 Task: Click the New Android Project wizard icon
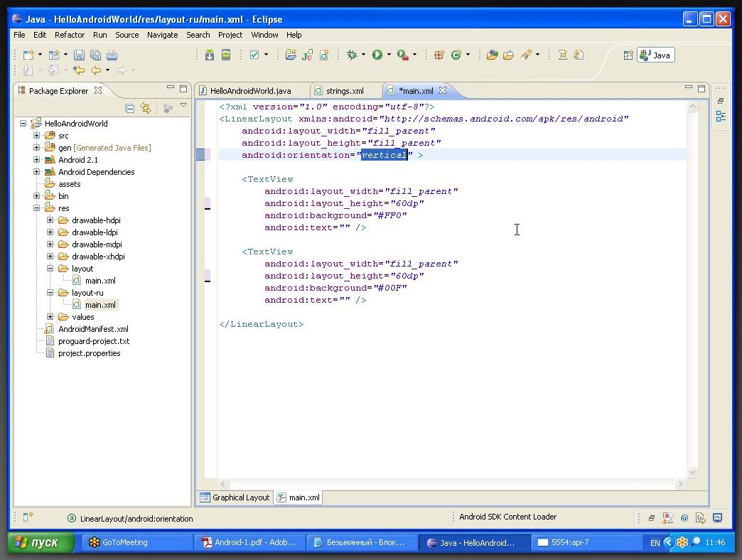[x=291, y=55]
